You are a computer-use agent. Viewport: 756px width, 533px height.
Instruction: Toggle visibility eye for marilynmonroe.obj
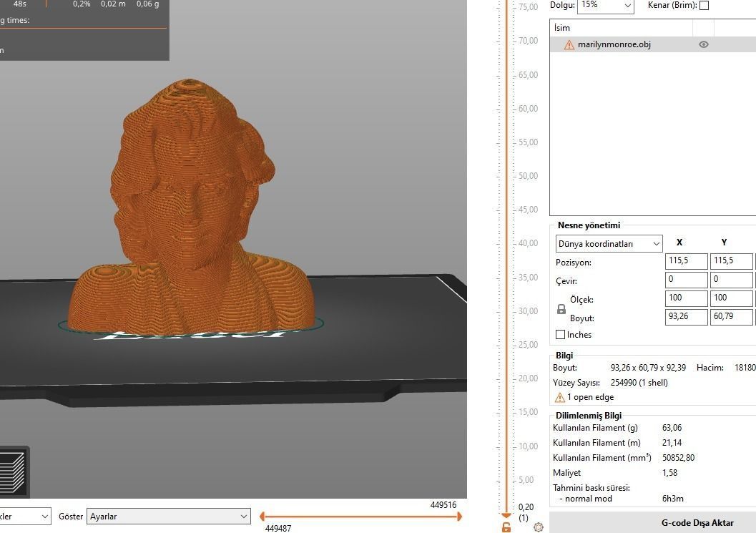(704, 44)
